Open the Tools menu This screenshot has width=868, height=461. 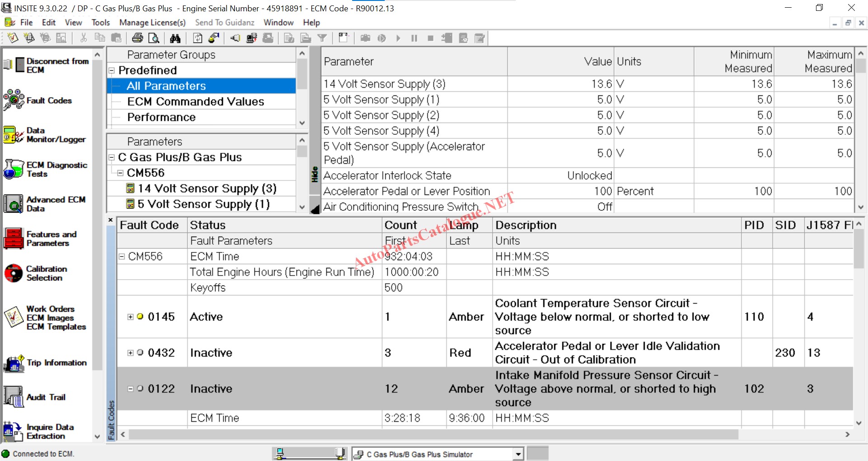100,23
